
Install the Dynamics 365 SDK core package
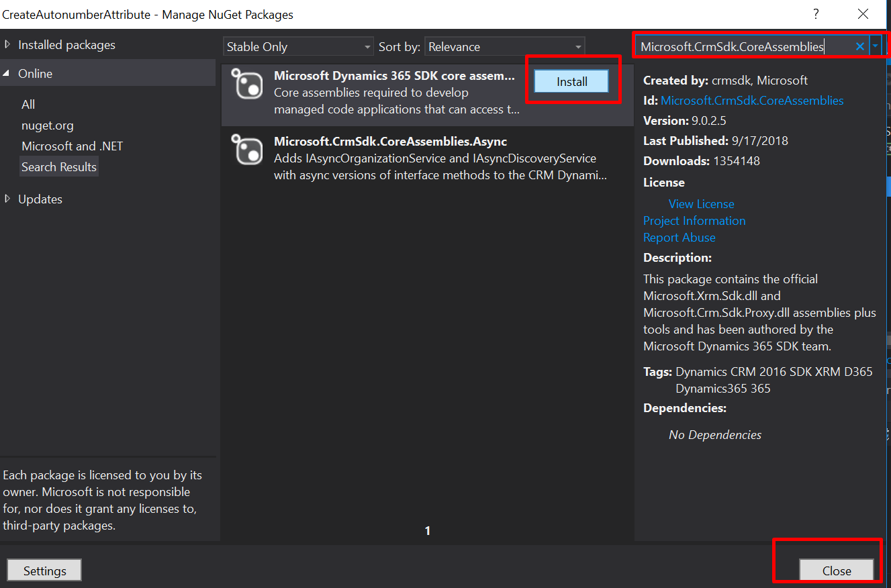(571, 82)
